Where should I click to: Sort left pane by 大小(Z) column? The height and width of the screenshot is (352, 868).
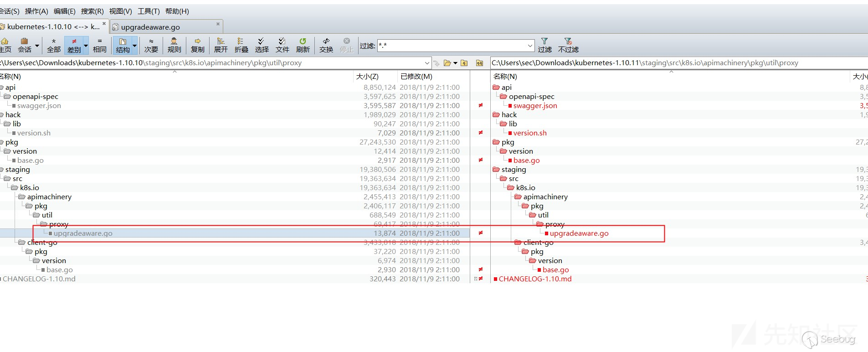[x=375, y=76]
